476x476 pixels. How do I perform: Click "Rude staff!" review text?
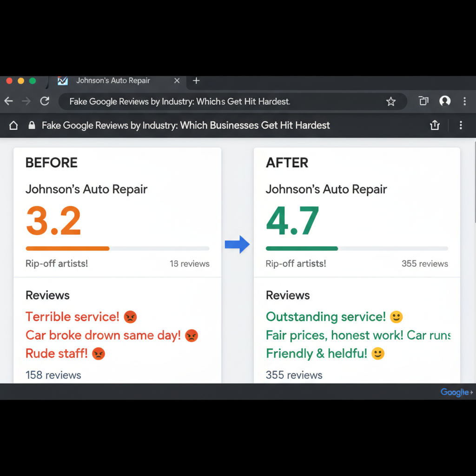[x=56, y=353]
